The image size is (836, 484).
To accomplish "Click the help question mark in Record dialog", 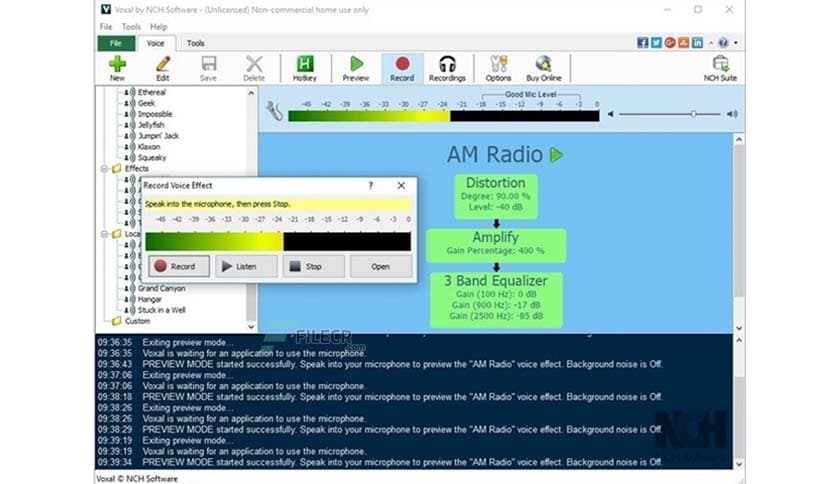I will pyautogui.click(x=371, y=185).
